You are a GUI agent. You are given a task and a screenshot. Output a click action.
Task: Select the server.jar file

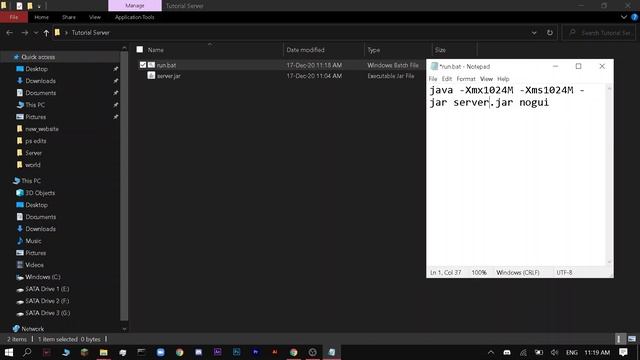point(169,76)
